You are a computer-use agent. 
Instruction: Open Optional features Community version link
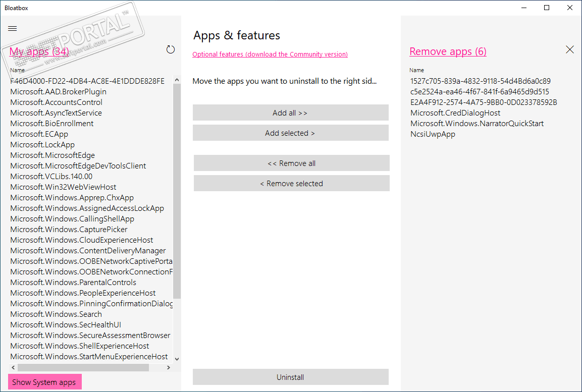(x=270, y=54)
